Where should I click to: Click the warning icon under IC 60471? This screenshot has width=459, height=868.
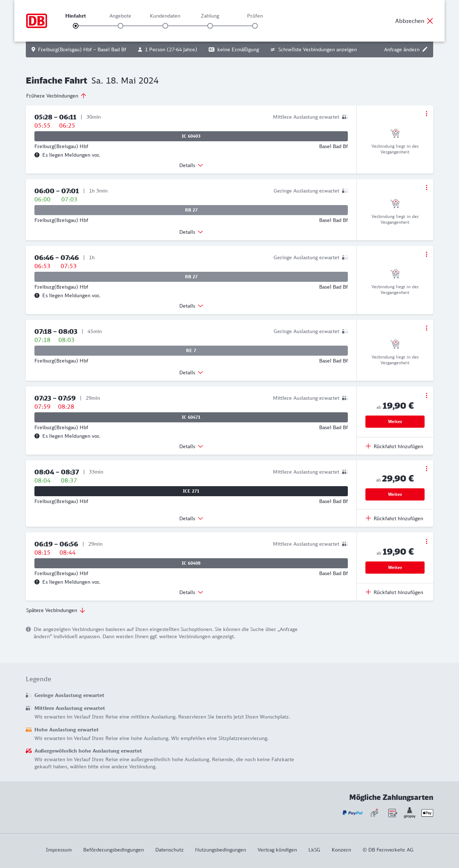coord(37,436)
